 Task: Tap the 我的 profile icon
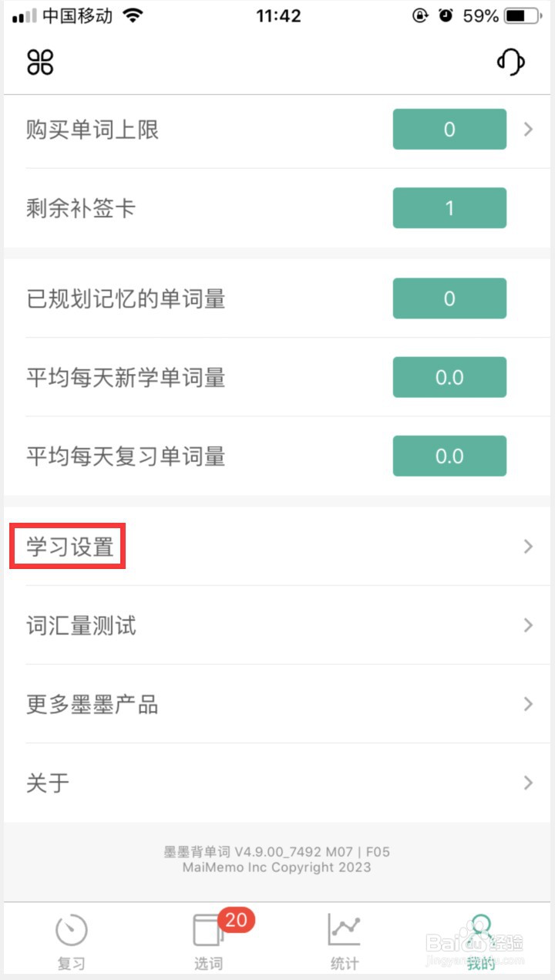481,931
